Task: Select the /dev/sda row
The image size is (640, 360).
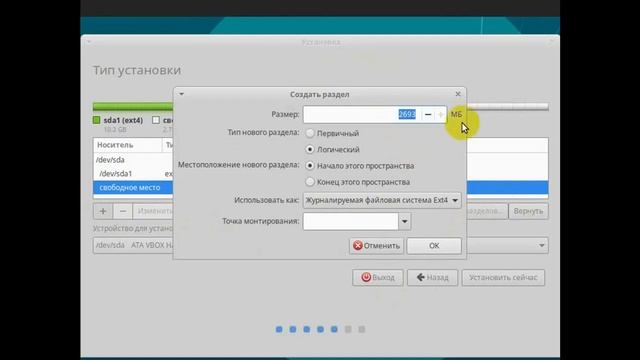Action: coord(133,160)
